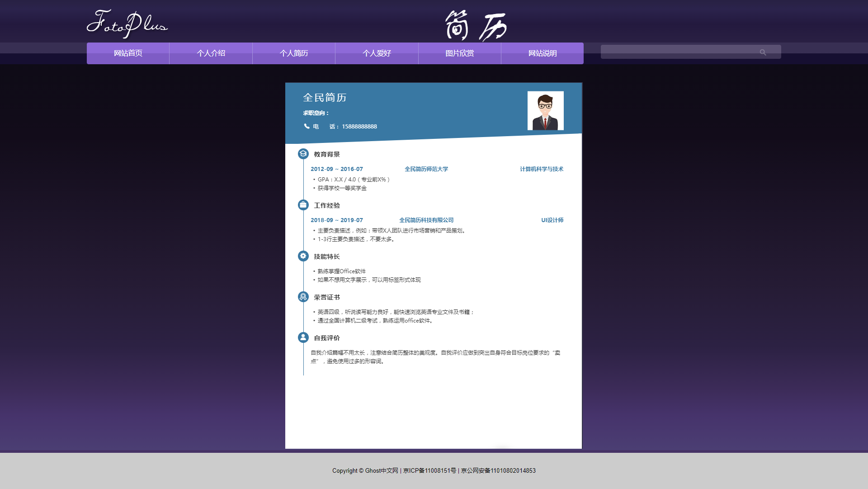
Task: Open the 图片欣赏 tab
Action: [x=459, y=53]
